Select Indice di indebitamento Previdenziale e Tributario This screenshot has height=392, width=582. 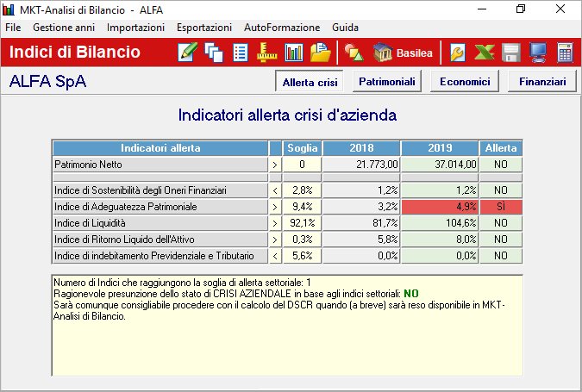click(160, 256)
